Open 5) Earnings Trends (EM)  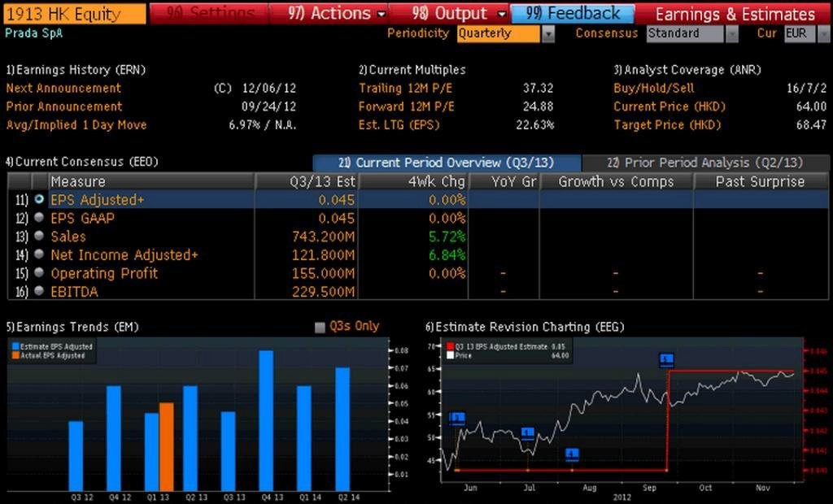[72, 327]
